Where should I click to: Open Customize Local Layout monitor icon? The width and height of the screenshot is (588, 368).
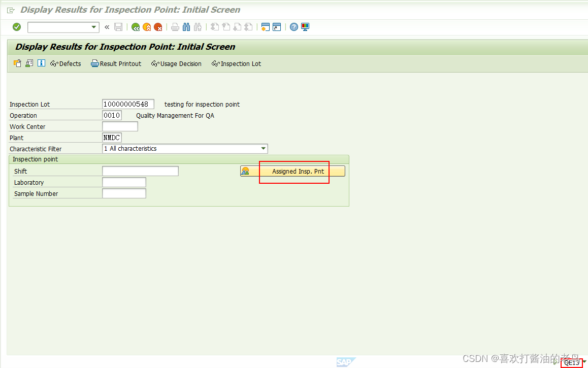pyautogui.click(x=305, y=27)
